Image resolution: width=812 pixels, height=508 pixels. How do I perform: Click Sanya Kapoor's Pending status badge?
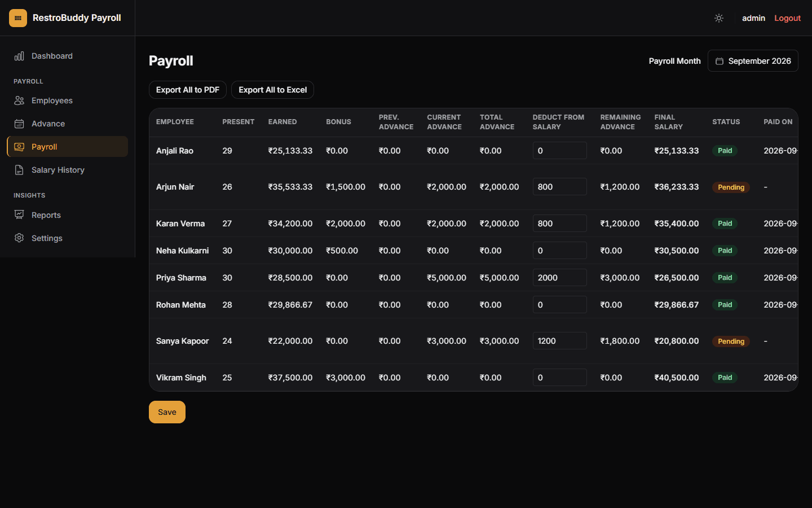point(731,341)
